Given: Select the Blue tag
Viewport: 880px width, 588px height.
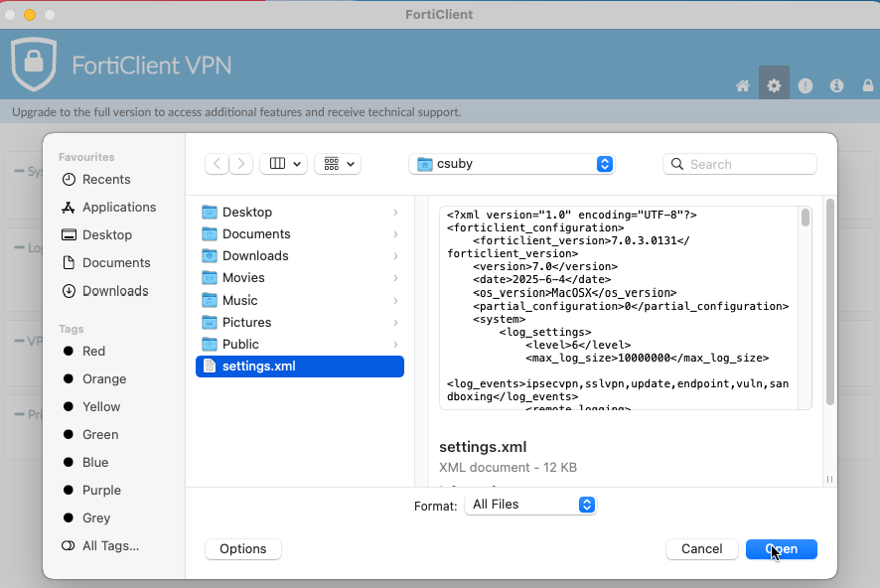Looking at the screenshot, I should [85, 462].
